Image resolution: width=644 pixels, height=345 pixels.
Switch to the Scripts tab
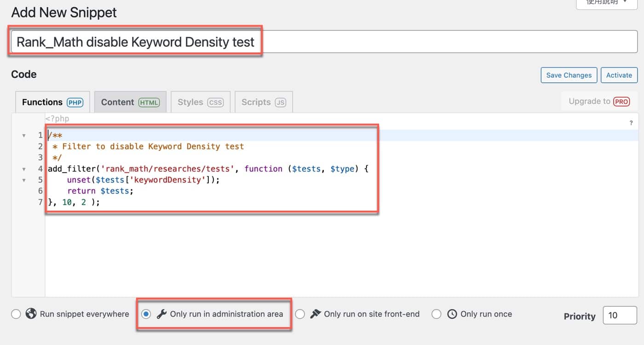pos(264,102)
